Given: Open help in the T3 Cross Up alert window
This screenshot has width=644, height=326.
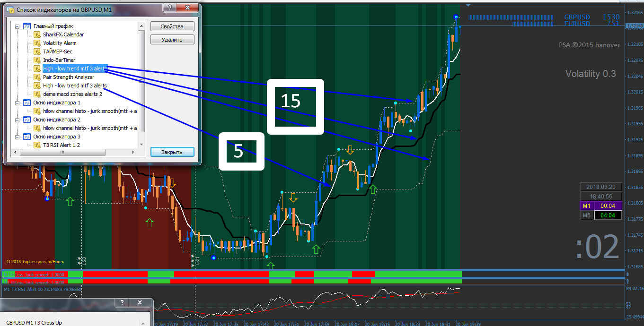Looking at the screenshot, I should 122,302.
